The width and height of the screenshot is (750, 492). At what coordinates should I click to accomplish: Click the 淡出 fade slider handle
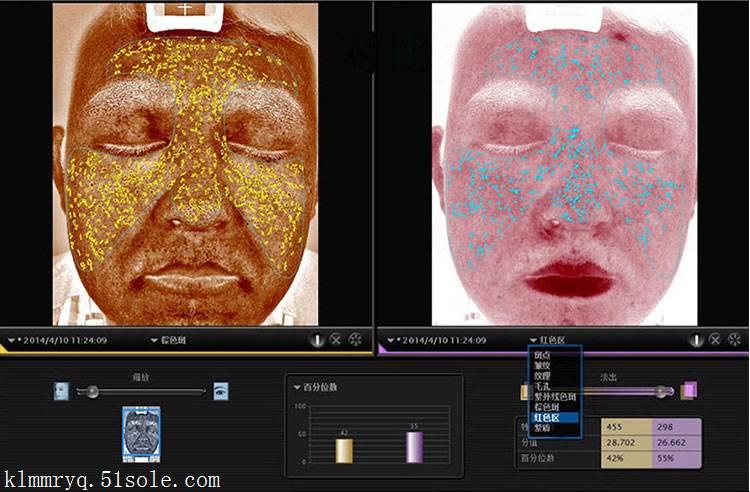pos(660,391)
